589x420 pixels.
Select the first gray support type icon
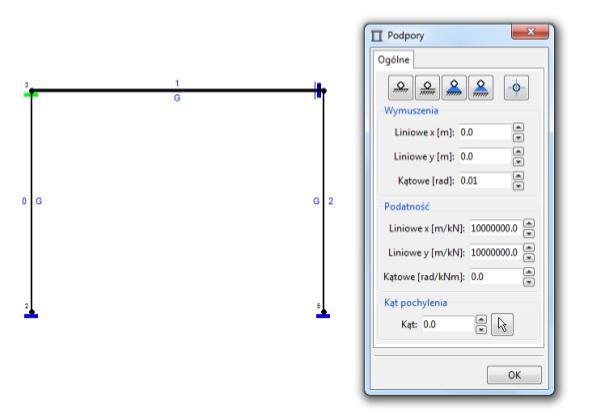click(x=400, y=88)
